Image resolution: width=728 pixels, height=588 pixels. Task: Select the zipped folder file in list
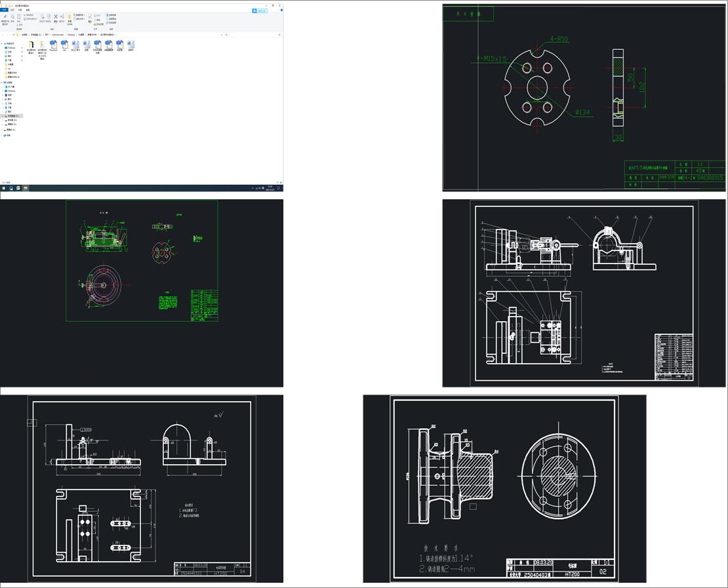(42, 45)
